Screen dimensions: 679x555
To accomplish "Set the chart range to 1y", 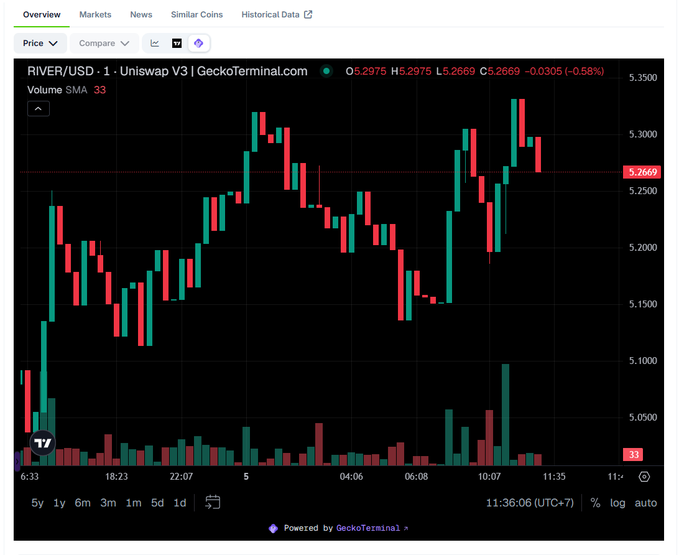I will 59,503.
